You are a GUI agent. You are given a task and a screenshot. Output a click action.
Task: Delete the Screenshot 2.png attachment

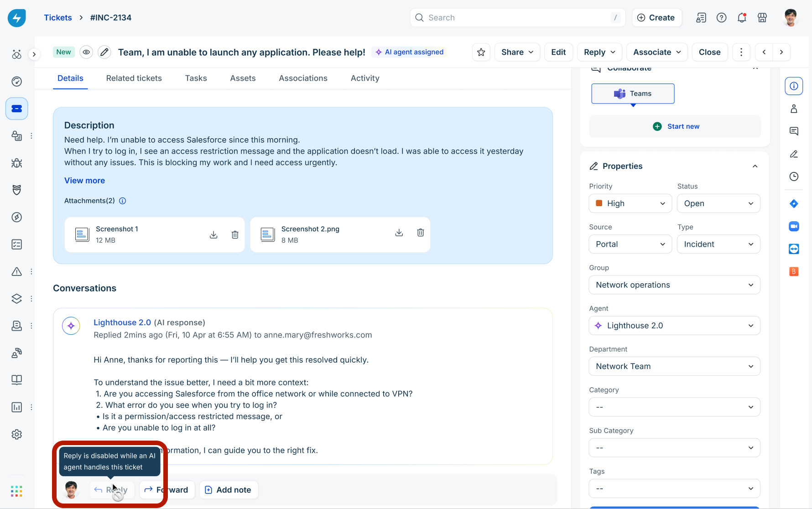pos(421,233)
